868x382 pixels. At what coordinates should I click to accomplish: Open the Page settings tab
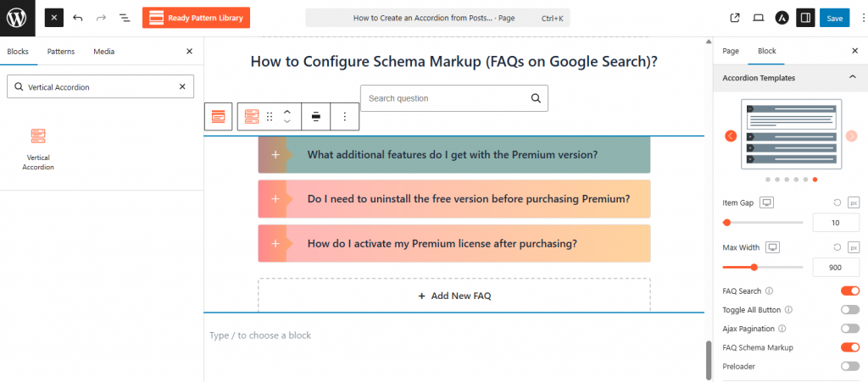point(731,52)
